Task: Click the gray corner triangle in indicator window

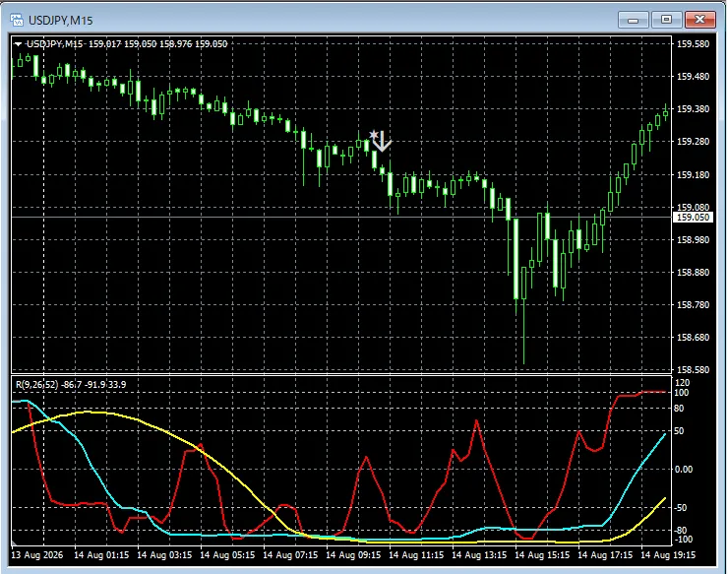Action: click(14, 542)
